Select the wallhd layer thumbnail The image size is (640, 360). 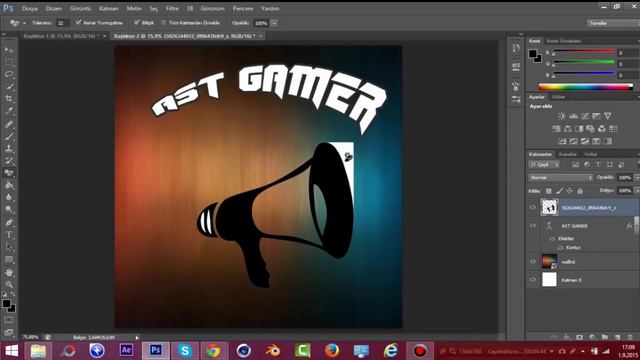click(549, 262)
